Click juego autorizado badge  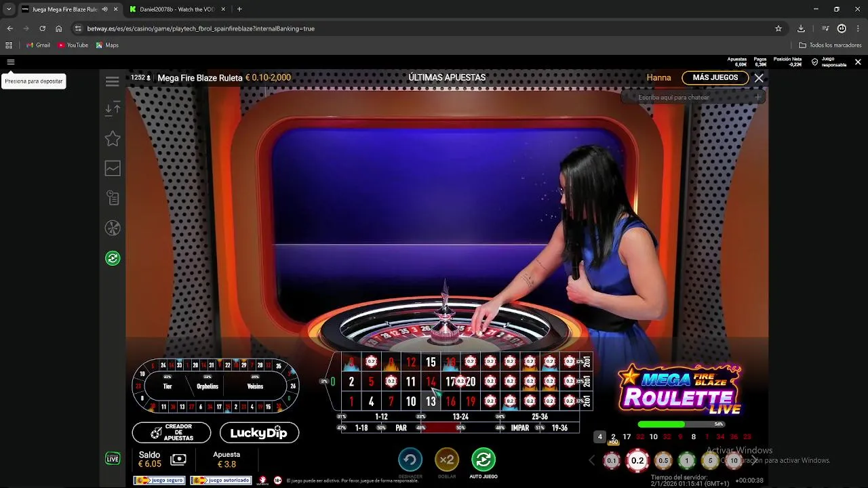tap(220, 480)
